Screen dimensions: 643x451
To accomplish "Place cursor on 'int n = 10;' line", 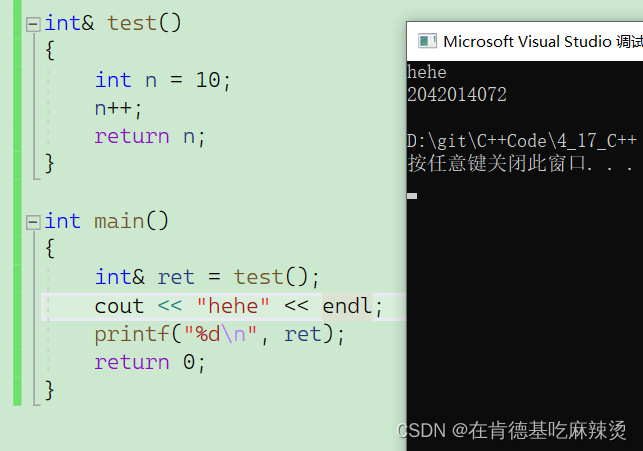I will 163,80.
